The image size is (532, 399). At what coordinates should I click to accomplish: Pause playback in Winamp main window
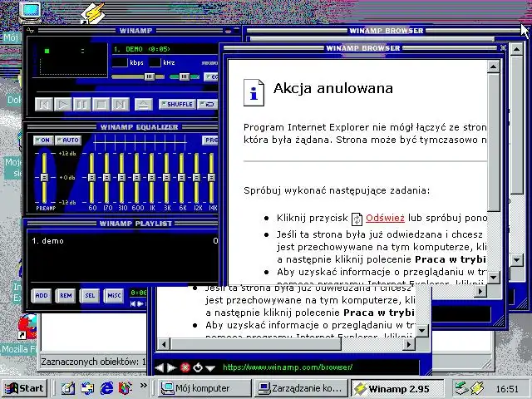point(81,104)
